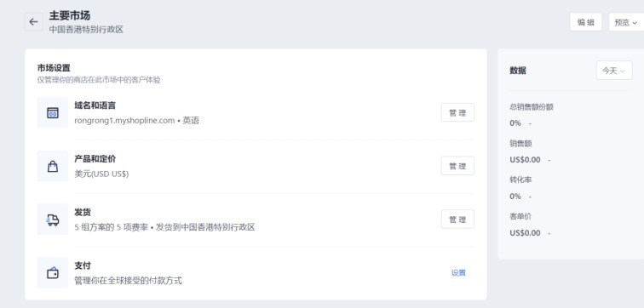Select the 产品和定价 heading
644x308 pixels.
95,159
